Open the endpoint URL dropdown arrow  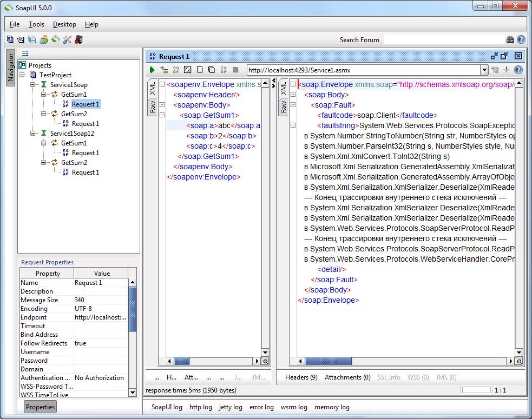[x=485, y=70]
